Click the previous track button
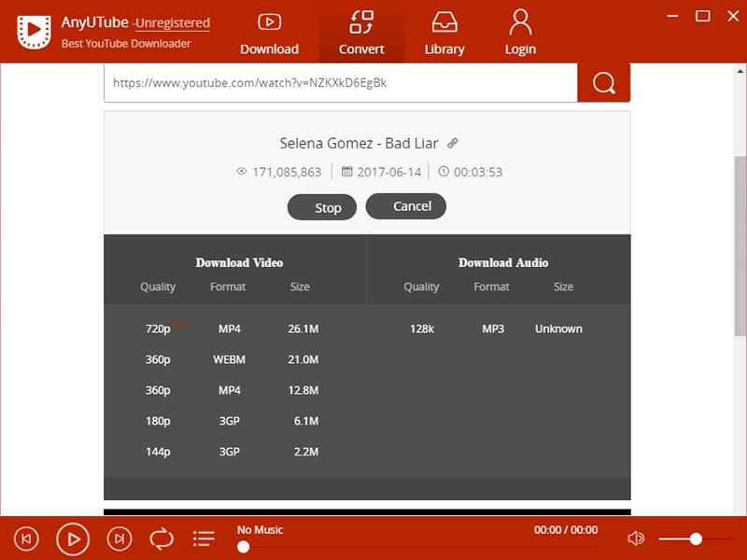This screenshot has width=747, height=560. click(26, 539)
